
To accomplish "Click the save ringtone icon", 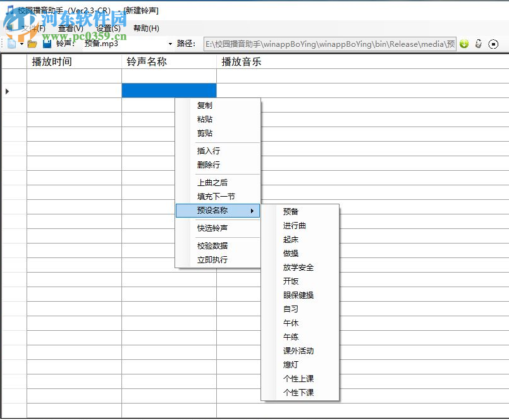I will click(46, 44).
